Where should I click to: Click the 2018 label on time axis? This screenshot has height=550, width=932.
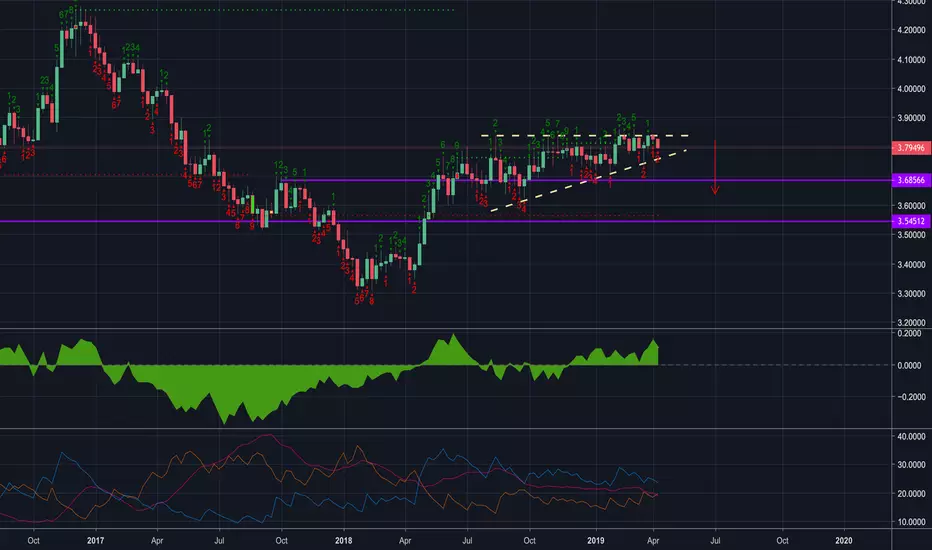(x=344, y=540)
